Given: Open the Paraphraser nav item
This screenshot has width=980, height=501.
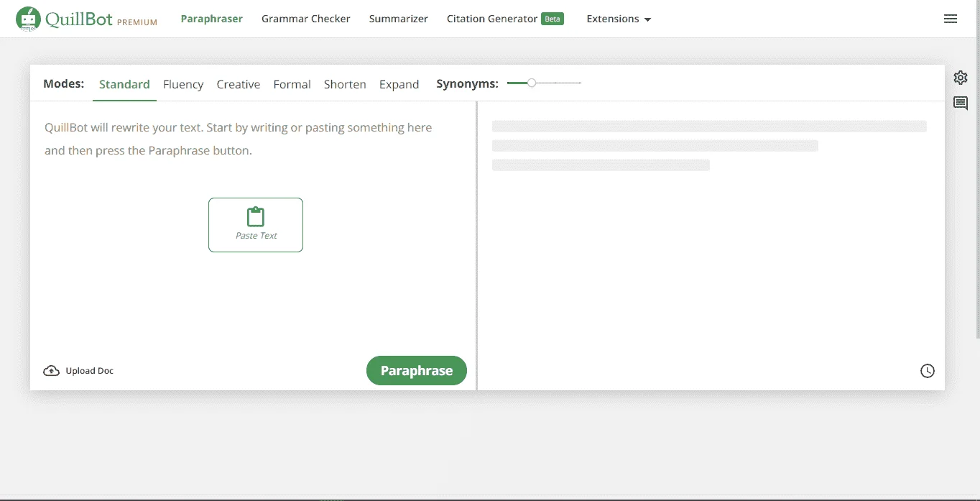Looking at the screenshot, I should tap(212, 19).
